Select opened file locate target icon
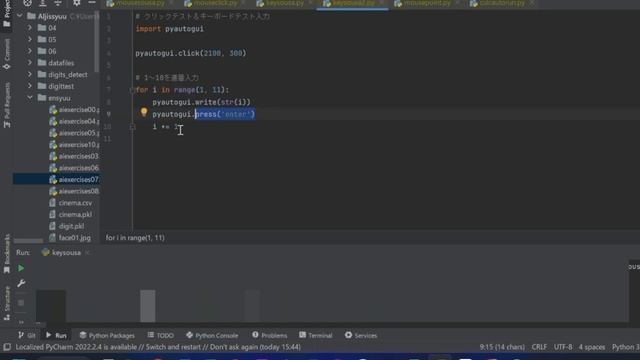Viewport: 640px width, 360px height. pyautogui.click(x=27, y=3)
